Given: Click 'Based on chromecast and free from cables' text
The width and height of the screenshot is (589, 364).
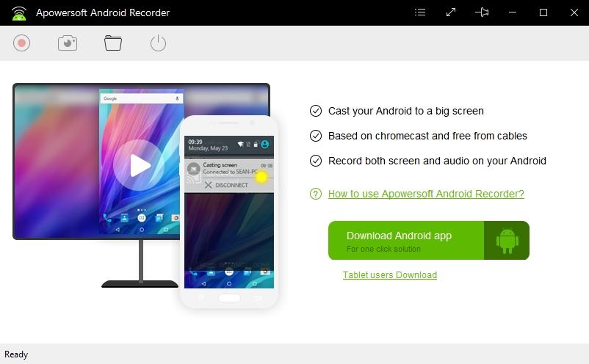Looking at the screenshot, I should coord(427,136).
